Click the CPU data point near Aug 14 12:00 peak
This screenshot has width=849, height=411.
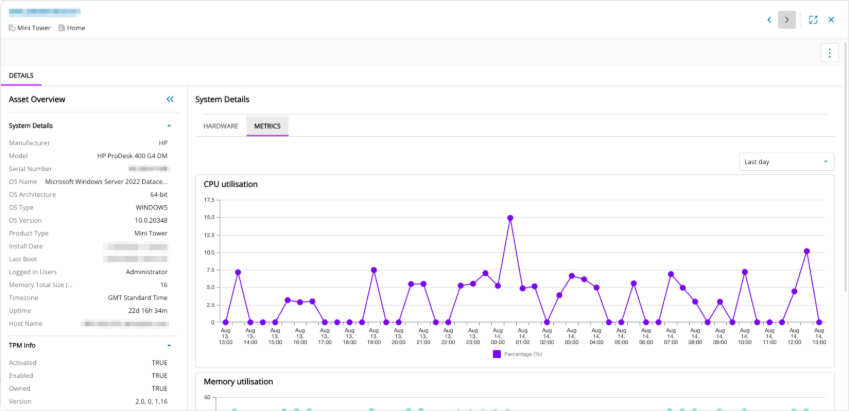coord(807,251)
